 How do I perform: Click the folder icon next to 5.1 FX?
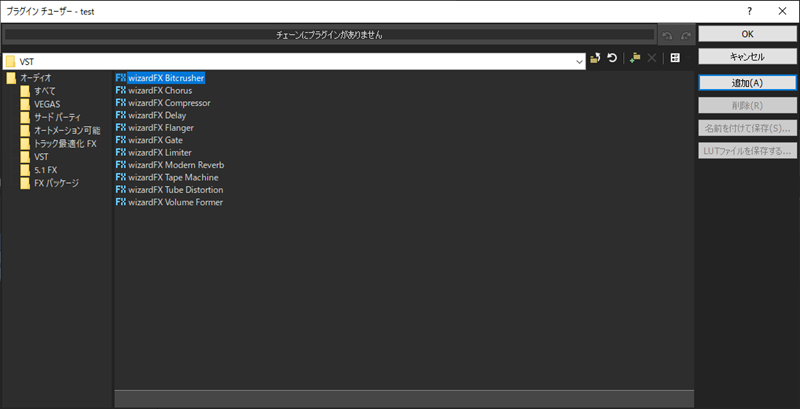(26, 170)
